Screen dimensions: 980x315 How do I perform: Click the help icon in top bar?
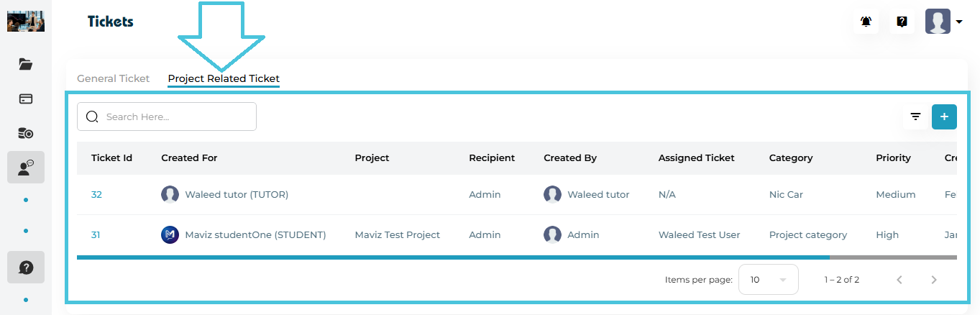click(902, 22)
